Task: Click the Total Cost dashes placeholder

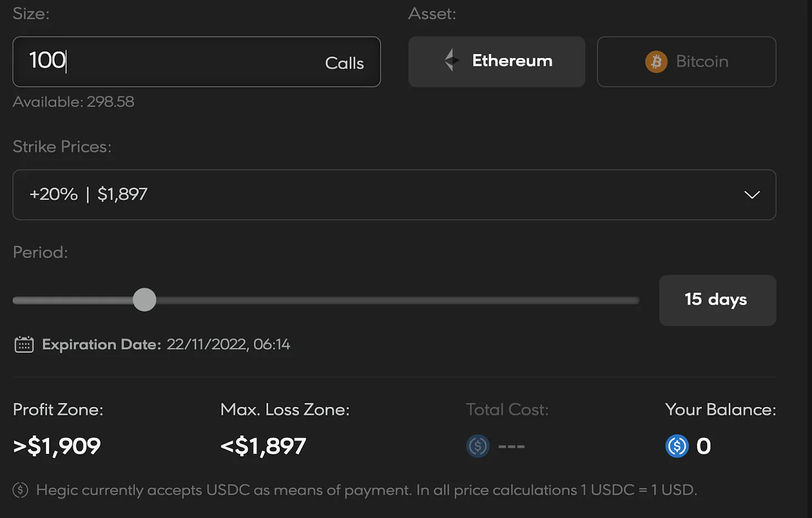Action: [511, 447]
